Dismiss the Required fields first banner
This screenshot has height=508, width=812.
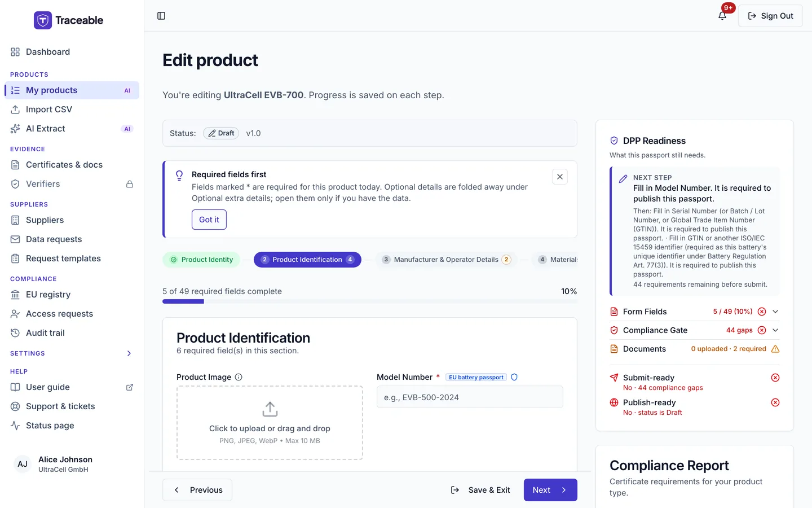coord(560,177)
